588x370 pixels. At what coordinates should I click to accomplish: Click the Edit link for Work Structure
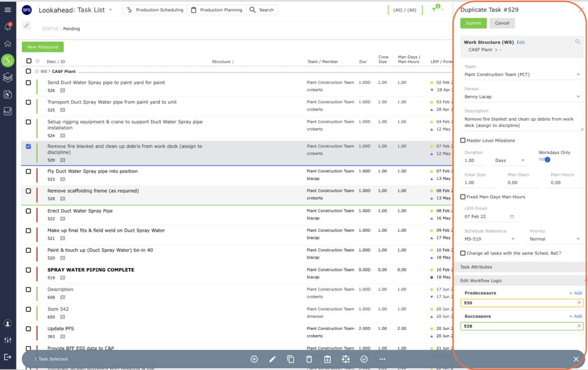[521, 42]
